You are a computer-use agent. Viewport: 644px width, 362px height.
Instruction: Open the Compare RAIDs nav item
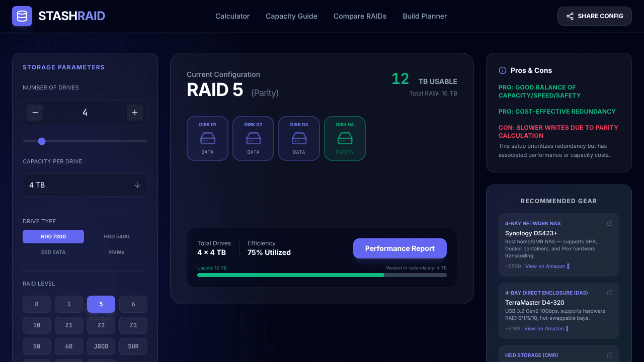[360, 16]
